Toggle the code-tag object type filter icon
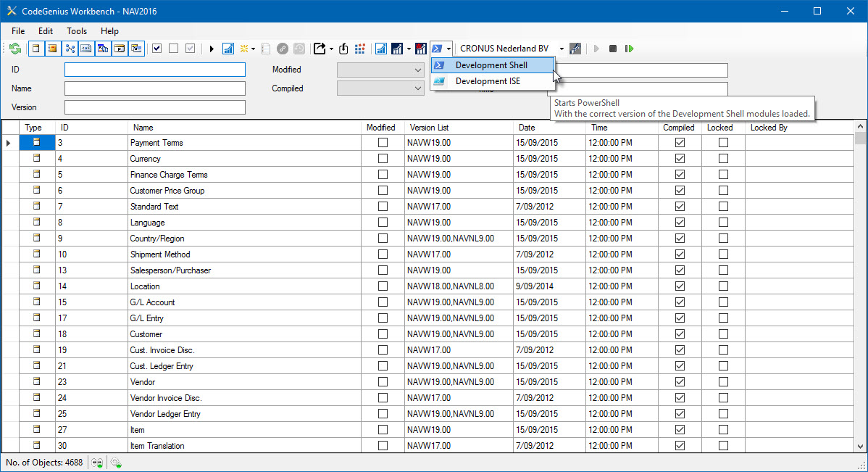The height and width of the screenshot is (472, 868). 86,49
